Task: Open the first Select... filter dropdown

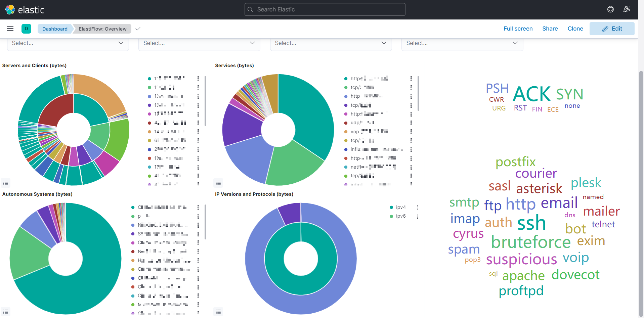Action: [x=68, y=43]
